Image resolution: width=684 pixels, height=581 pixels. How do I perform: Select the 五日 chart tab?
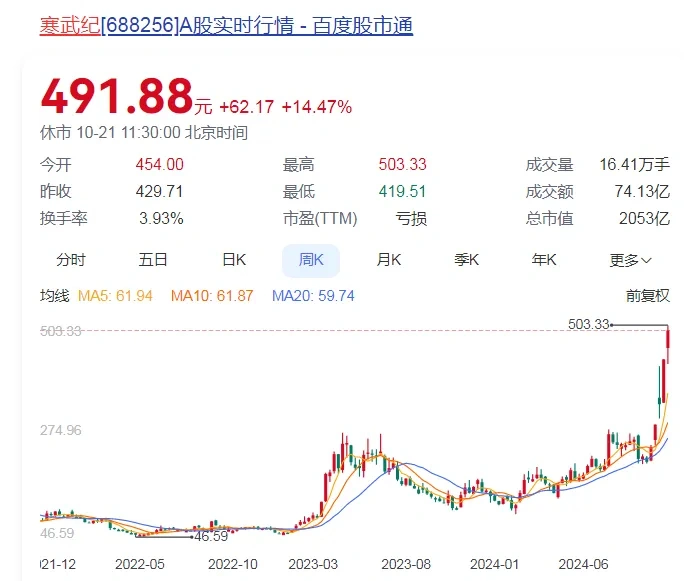pyautogui.click(x=153, y=260)
